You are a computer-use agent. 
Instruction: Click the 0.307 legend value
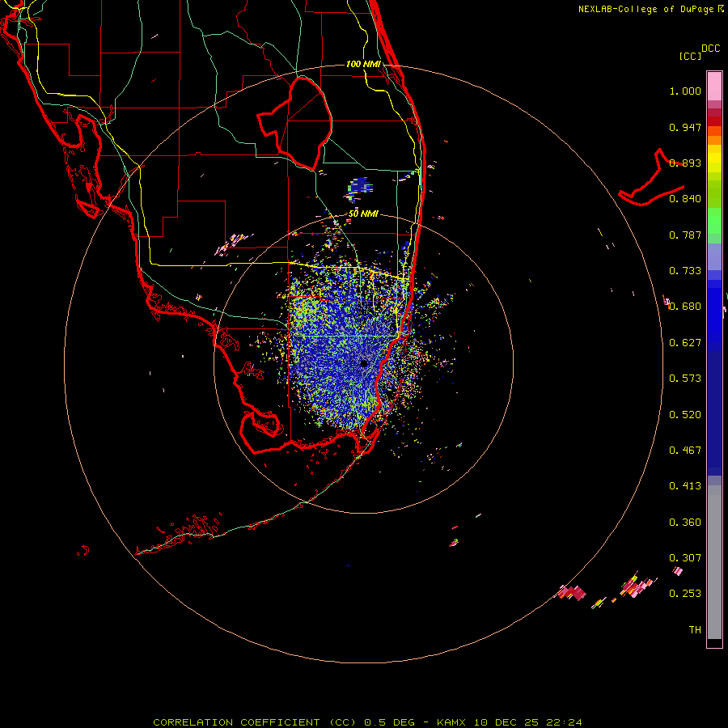685,558
